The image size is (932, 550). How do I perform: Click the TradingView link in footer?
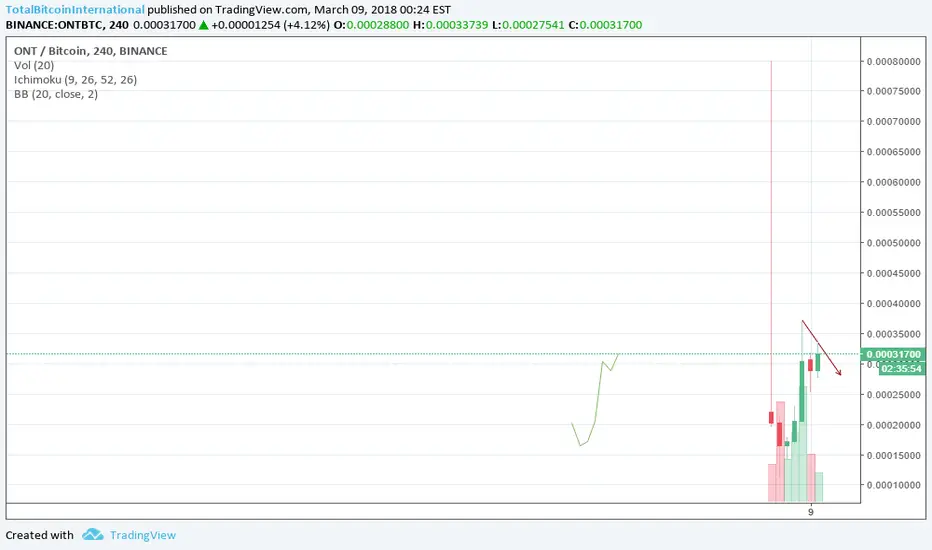pos(143,535)
